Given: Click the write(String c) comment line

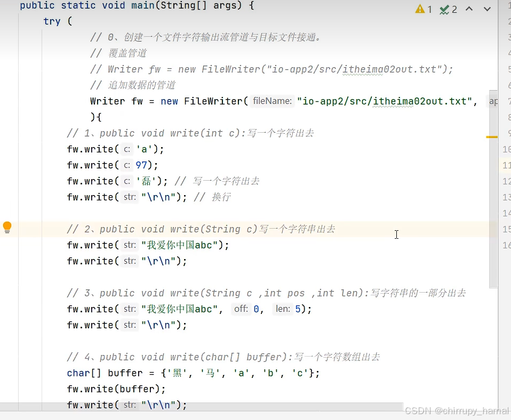Looking at the screenshot, I should [x=201, y=229].
